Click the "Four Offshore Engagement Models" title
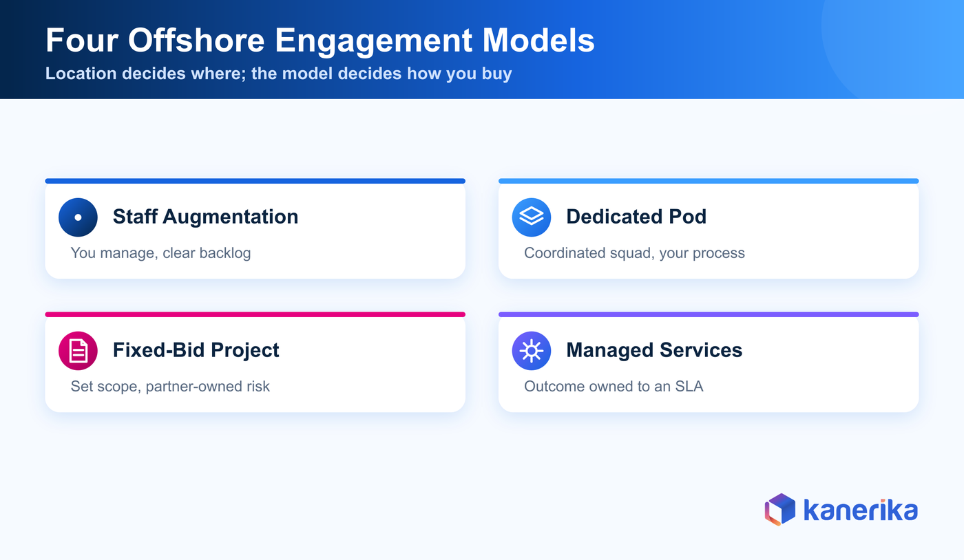The image size is (964, 560). [320, 41]
